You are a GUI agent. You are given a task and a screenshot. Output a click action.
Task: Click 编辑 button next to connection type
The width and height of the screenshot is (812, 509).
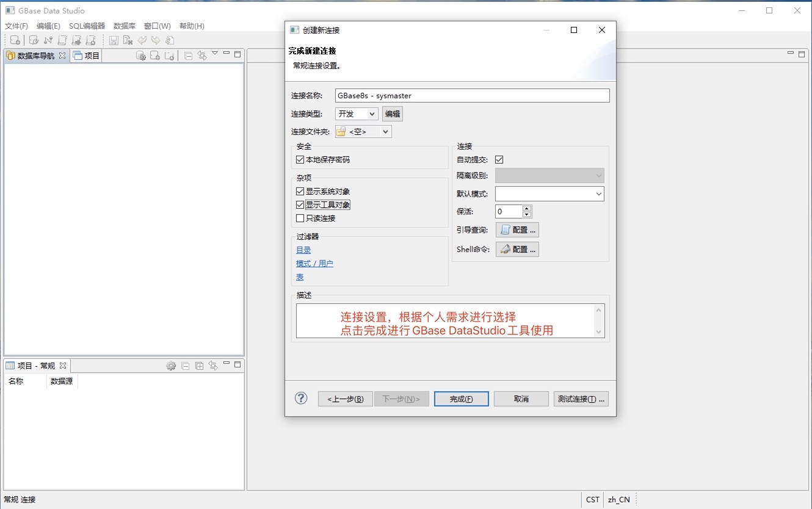[393, 114]
